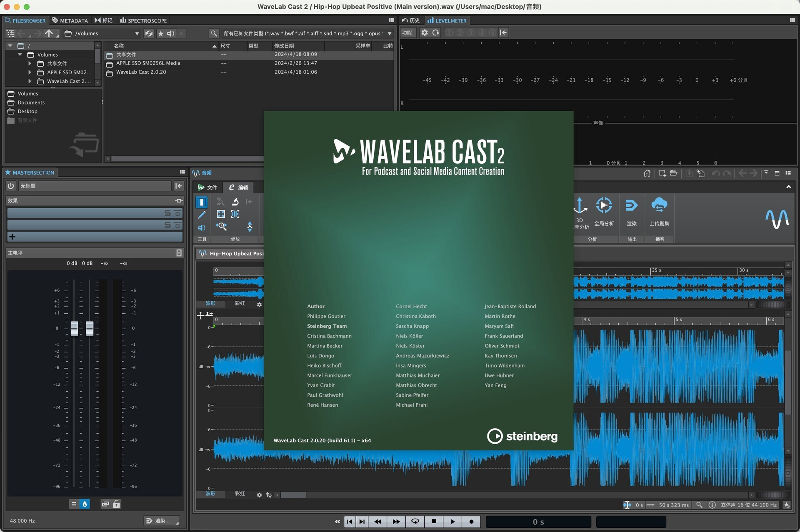Click the zoom selection icon
The image size is (800, 532).
coord(235,214)
